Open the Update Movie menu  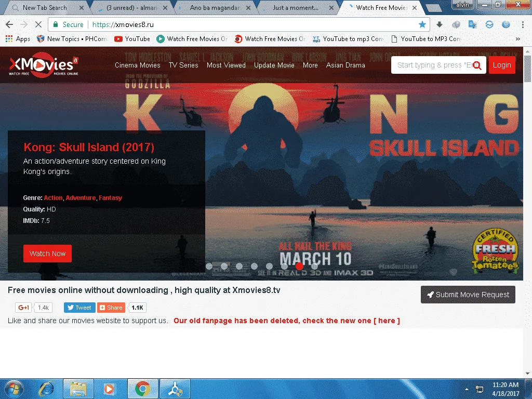[x=274, y=65]
